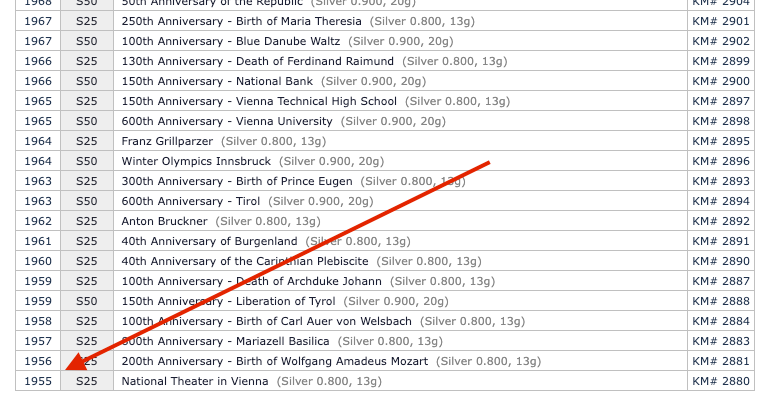Viewport: 759px width, 411px height.
Task: Open the Birth of Wolfgang Amadeus Mozart entry
Action: pos(275,361)
